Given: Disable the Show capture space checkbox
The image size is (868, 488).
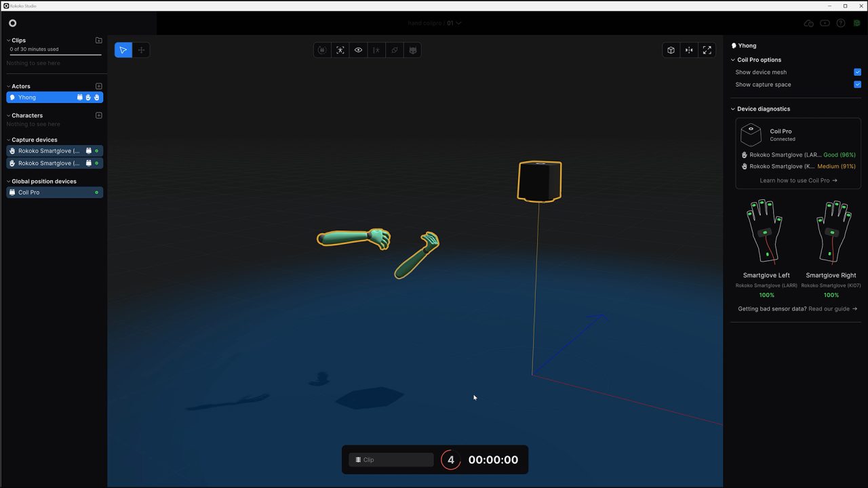Looking at the screenshot, I should (x=857, y=84).
